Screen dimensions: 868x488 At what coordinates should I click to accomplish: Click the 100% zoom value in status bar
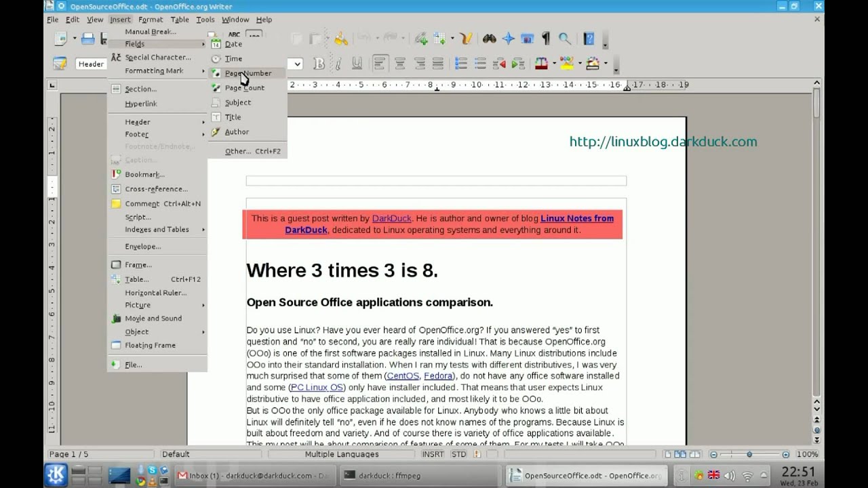point(807,454)
